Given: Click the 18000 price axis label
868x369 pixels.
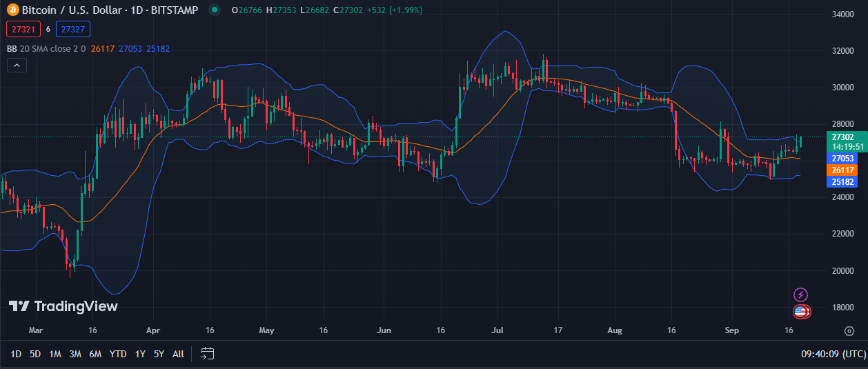Looking at the screenshot, I should 843,308.
